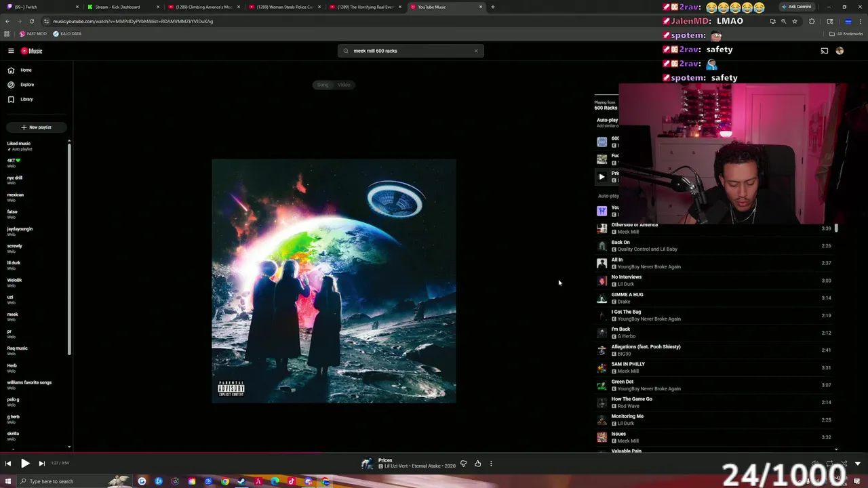Click the YouTube Music logo
Viewport: 868px width, 488px height.
[31, 51]
